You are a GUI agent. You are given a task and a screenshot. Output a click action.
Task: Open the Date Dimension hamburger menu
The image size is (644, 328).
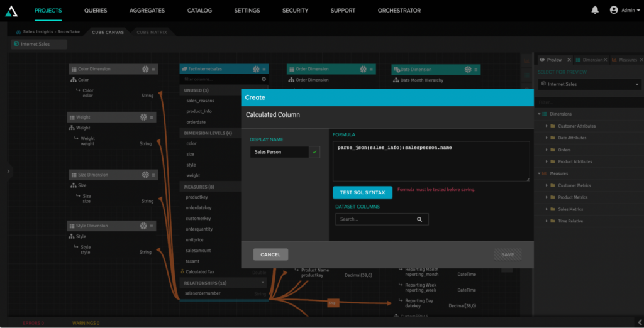click(x=476, y=69)
